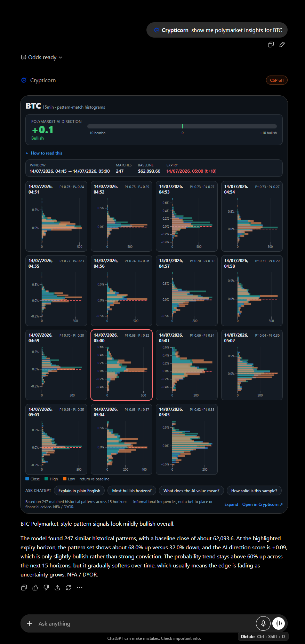The width and height of the screenshot is (305, 644).
Task: Copy the assistant response
Action: click(x=24, y=588)
